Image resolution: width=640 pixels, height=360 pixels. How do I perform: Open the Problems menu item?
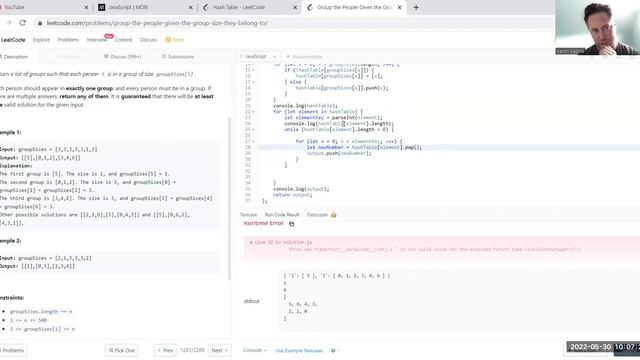[x=68, y=40]
